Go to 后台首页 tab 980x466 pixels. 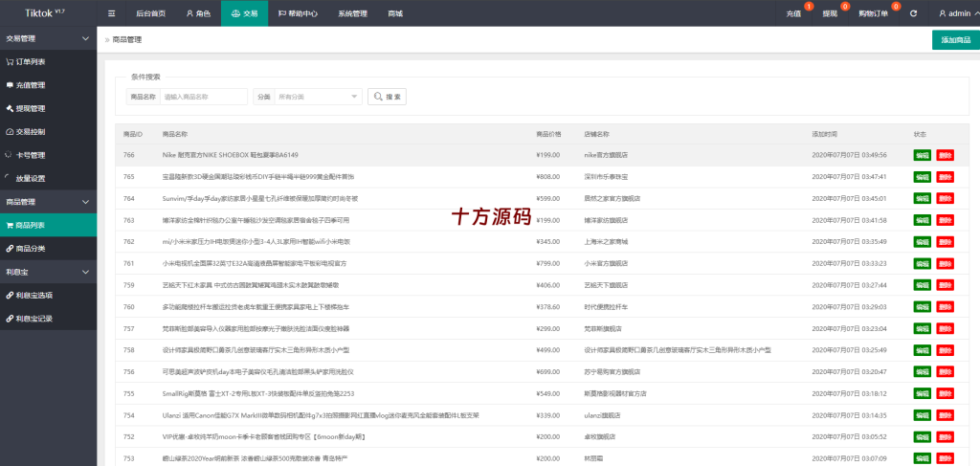[x=150, y=13]
